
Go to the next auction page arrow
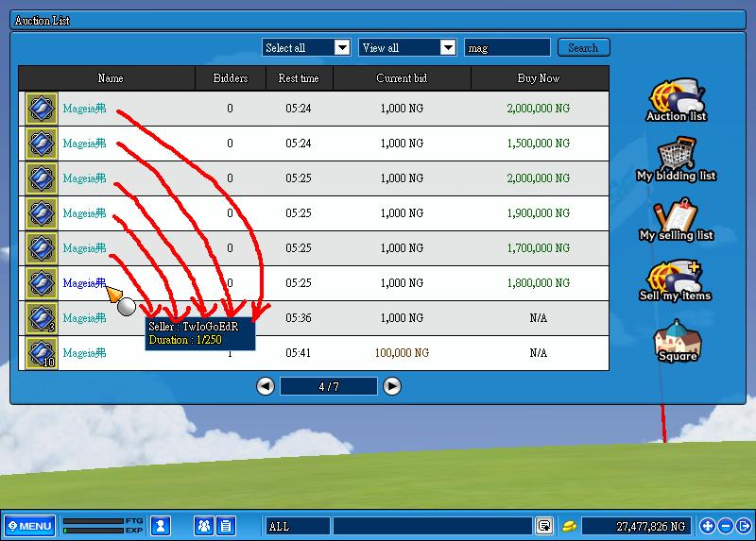pyautogui.click(x=392, y=386)
